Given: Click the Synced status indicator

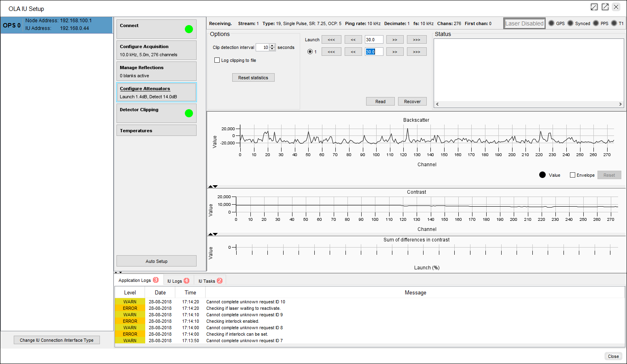Looking at the screenshot, I should pyautogui.click(x=571, y=23).
